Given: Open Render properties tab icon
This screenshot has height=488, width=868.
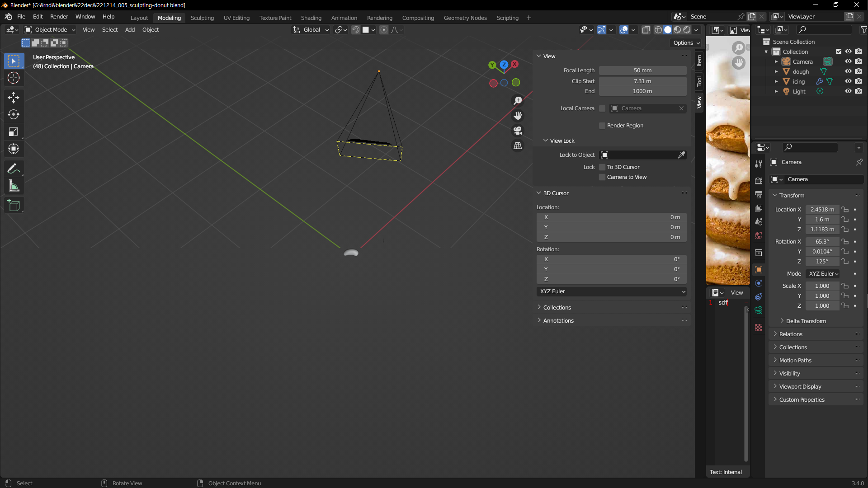Looking at the screenshot, I should point(759,181).
